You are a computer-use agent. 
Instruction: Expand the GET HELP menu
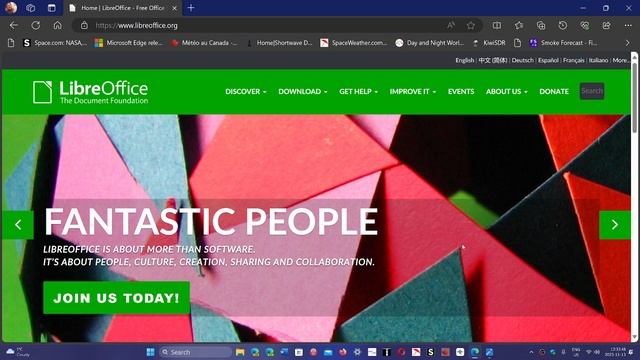tap(358, 91)
